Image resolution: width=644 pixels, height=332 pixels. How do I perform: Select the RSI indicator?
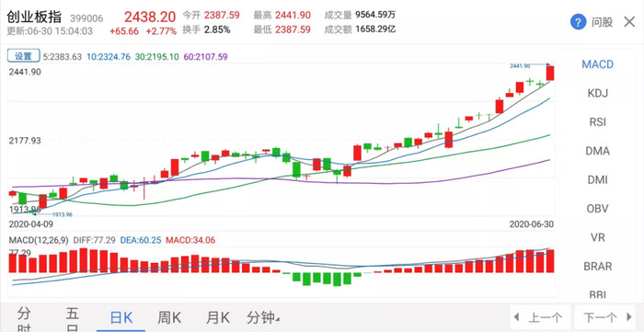(x=598, y=122)
